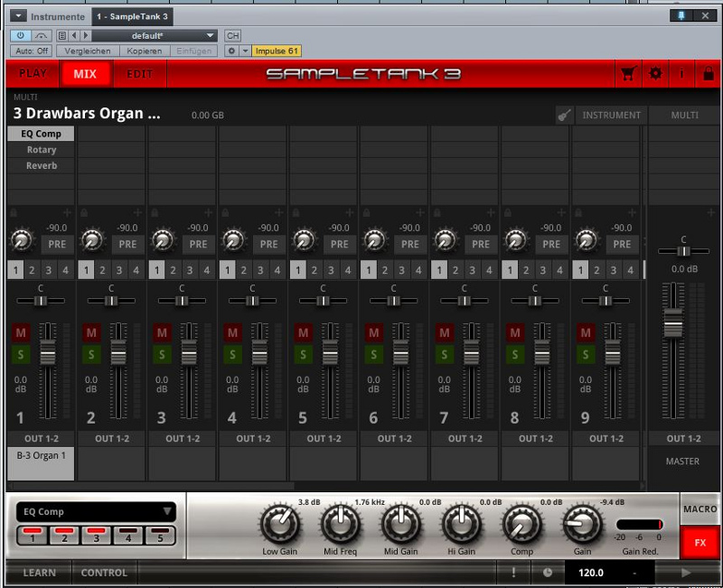This screenshot has height=588, width=723.
Task: Select the 1 - SampleTank 3 tab
Action: [x=132, y=16]
